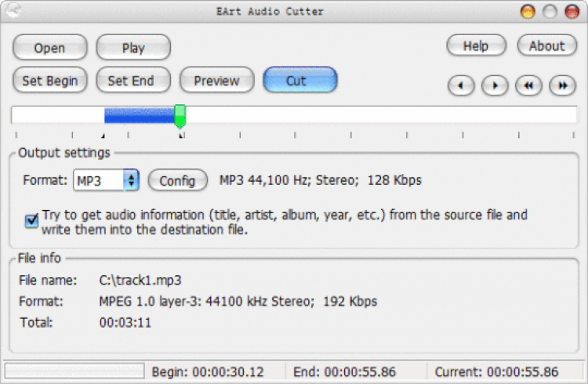
Task: Click the begin marker triangle under the timeline
Action: pos(104,136)
